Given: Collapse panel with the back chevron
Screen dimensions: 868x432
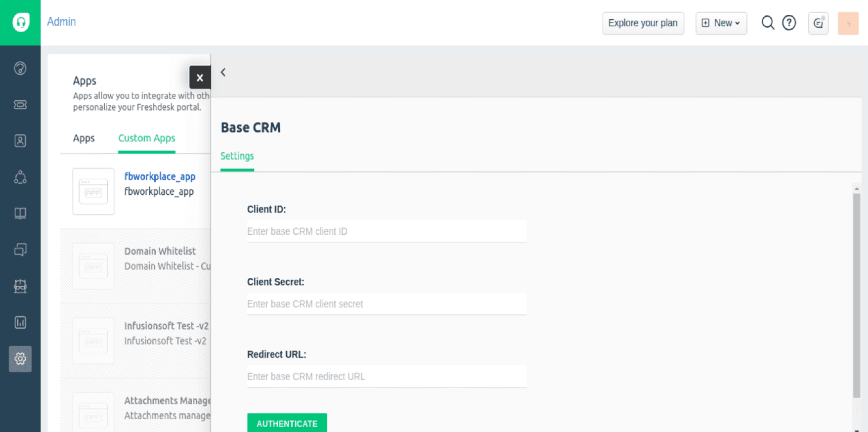Looking at the screenshot, I should 223,72.
